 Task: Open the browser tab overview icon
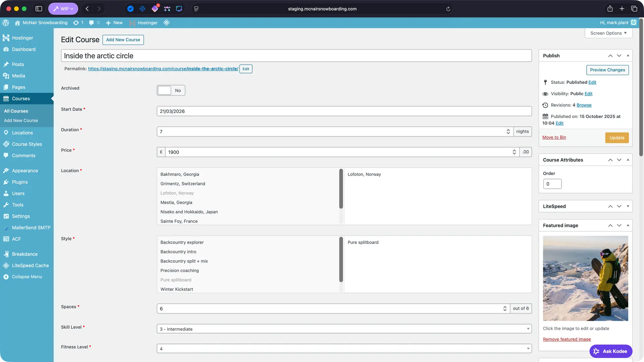pos(634,9)
